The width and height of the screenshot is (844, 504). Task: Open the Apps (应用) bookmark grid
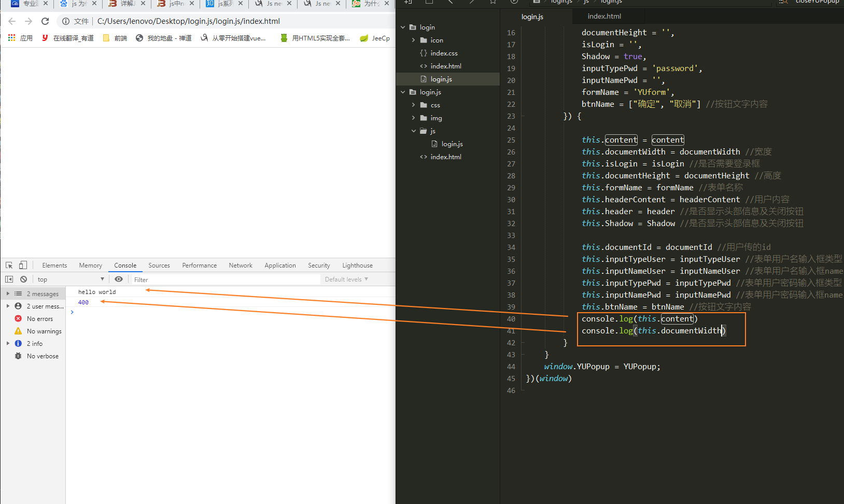20,38
